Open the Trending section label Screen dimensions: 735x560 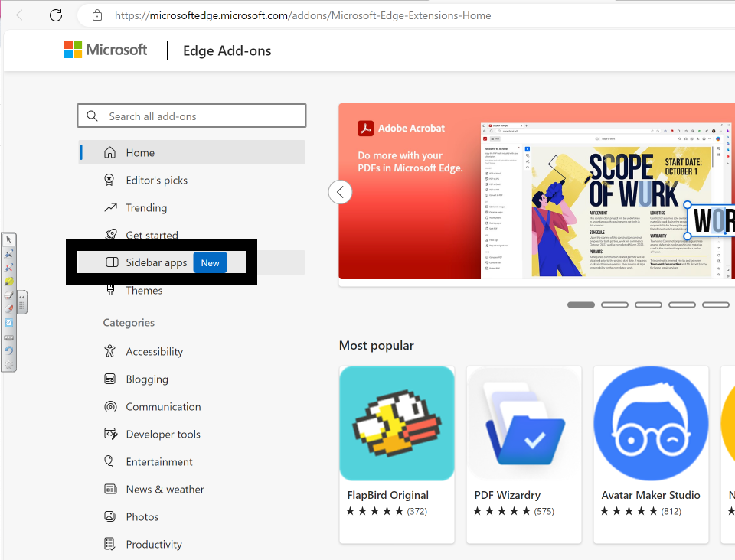coord(146,208)
